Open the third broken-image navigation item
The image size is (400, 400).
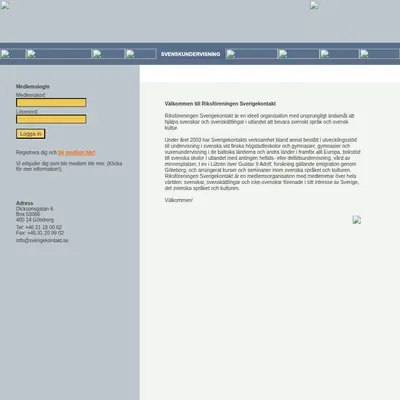(108, 54)
